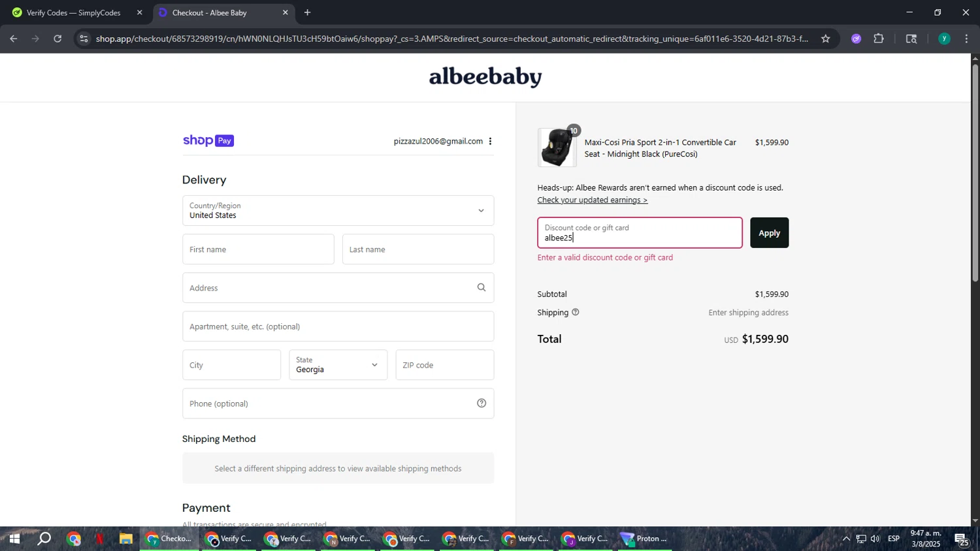Image resolution: width=980 pixels, height=551 pixels.
Task: Click the albeebaby logo
Action: 485,77
